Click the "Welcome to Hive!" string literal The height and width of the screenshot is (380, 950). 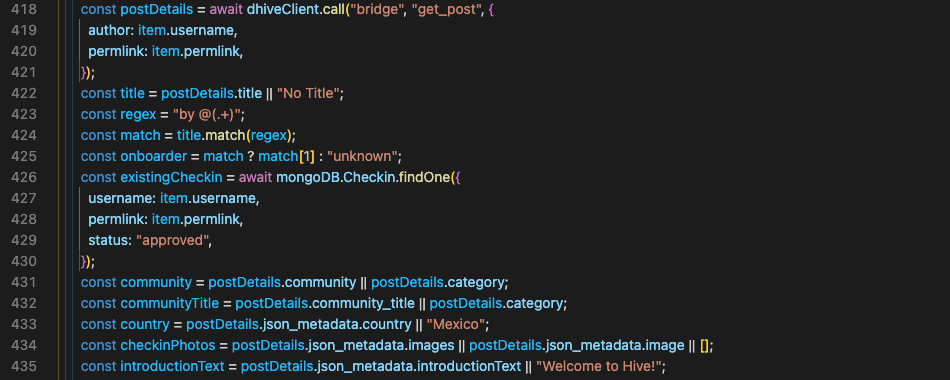click(x=599, y=367)
